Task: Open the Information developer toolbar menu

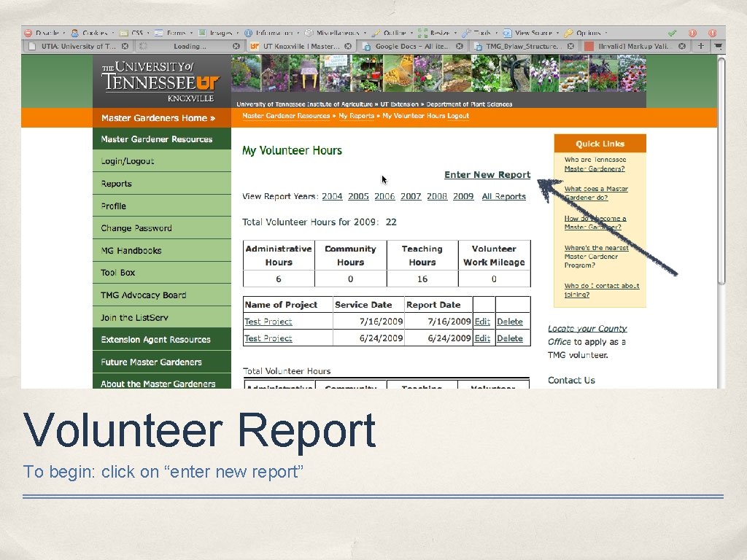Action: [x=271, y=33]
